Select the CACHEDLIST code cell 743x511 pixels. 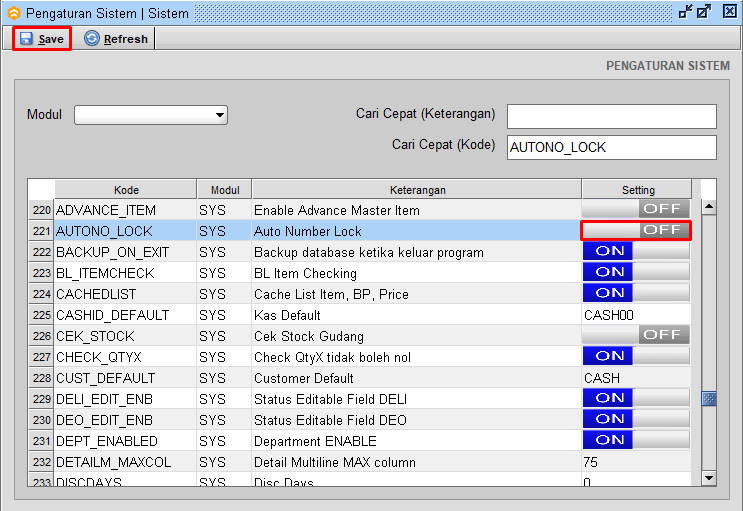point(125,294)
